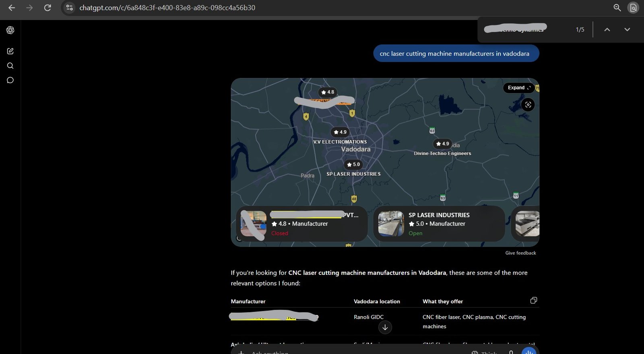Click the CNC fiber laser, CNC plasma cell

(474, 322)
